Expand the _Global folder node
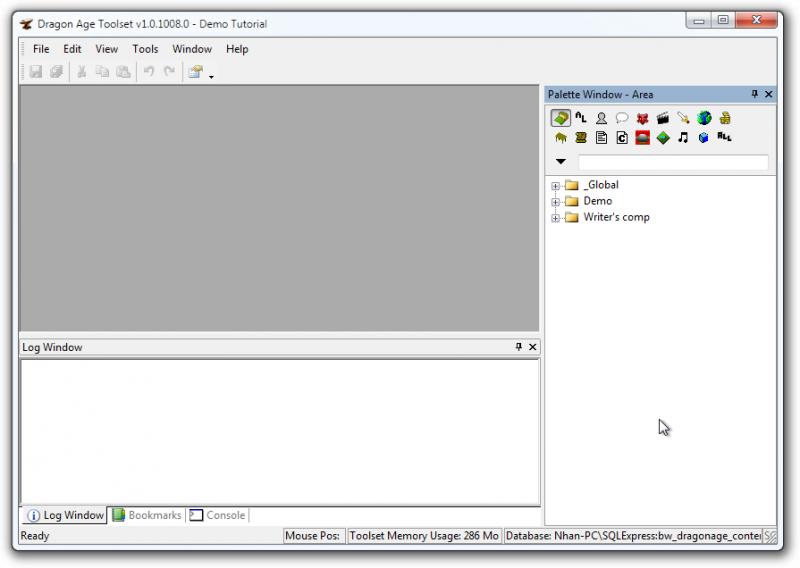This screenshot has width=800, height=568. point(556,186)
